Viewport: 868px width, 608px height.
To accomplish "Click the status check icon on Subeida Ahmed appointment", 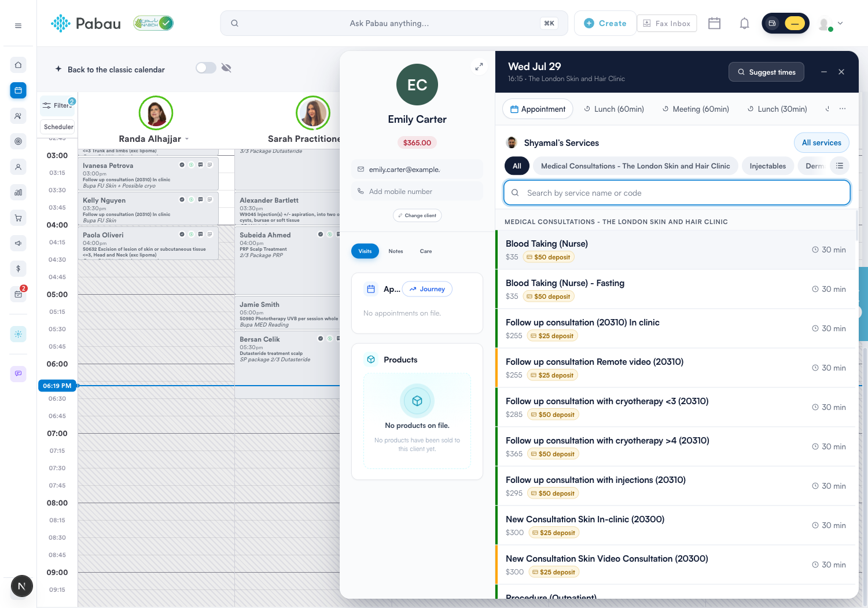I will [x=321, y=235].
